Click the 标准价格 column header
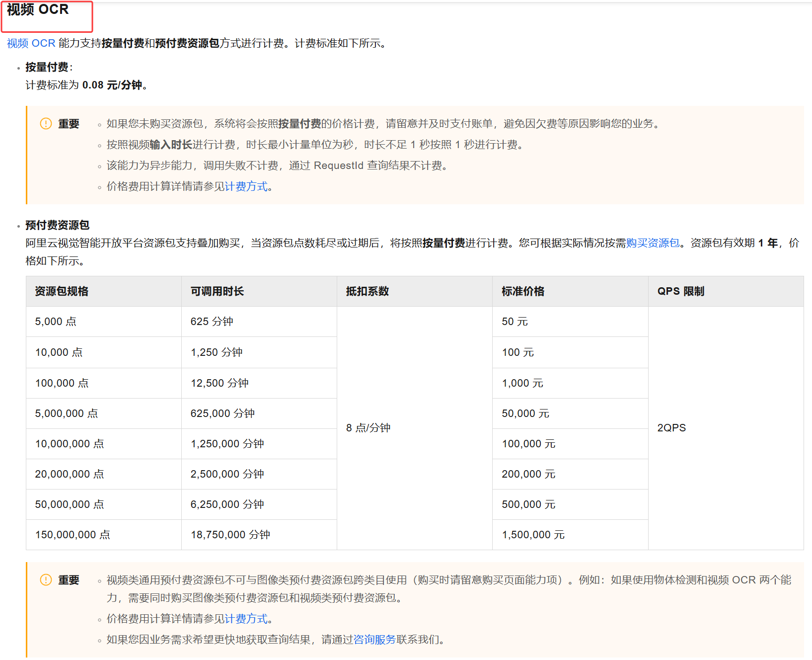The image size is (812, 660). [570, 291]
